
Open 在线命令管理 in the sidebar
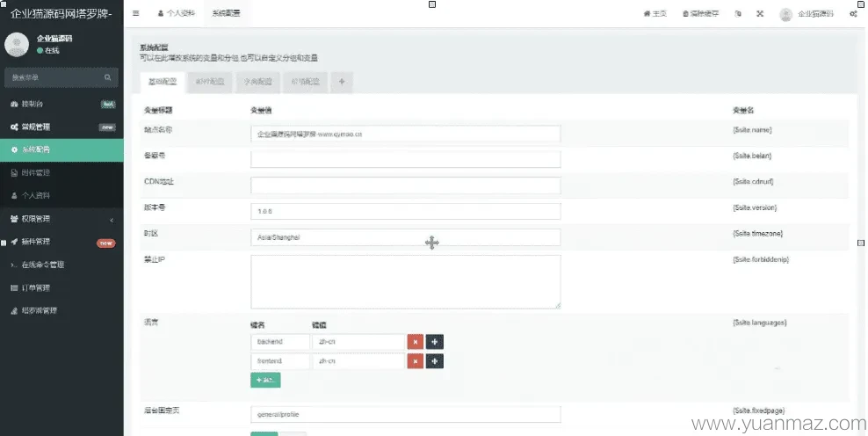61,265
